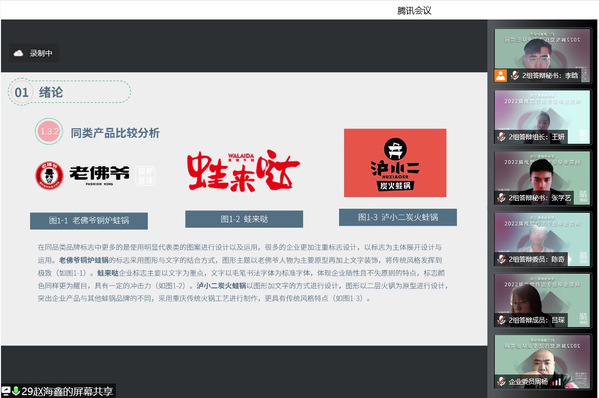Click the 腾讯会议 window title
Image resolution: width=599 pixels, height=398 pixels.
coord(414,11)
